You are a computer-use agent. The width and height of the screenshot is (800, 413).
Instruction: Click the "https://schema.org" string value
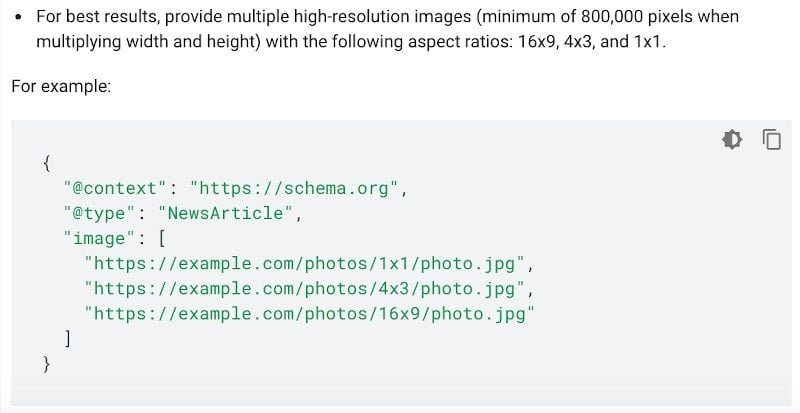tap(293, 188)
